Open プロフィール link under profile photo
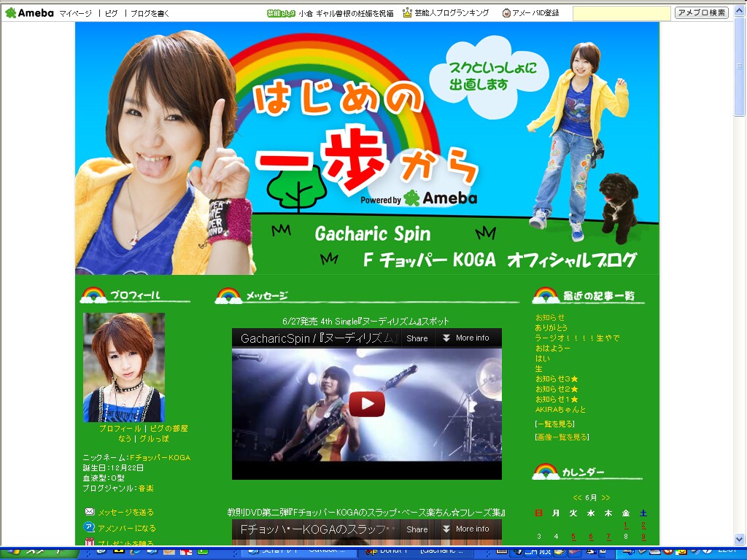 coord(120,428)
